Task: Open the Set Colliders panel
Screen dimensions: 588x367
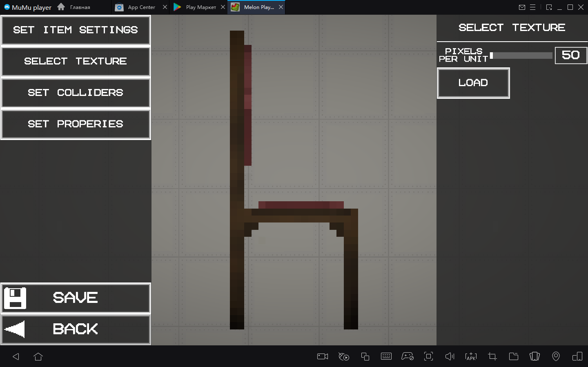Action: click(x=76, y=93)
